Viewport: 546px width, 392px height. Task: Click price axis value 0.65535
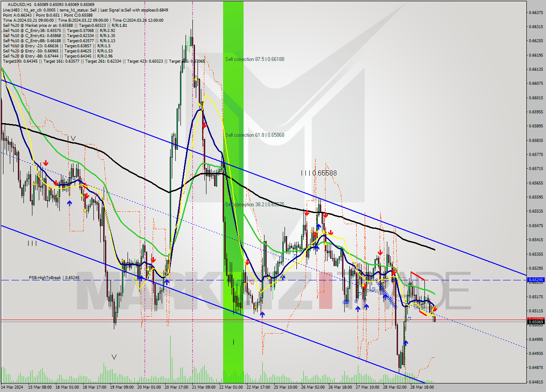[536, 211]
